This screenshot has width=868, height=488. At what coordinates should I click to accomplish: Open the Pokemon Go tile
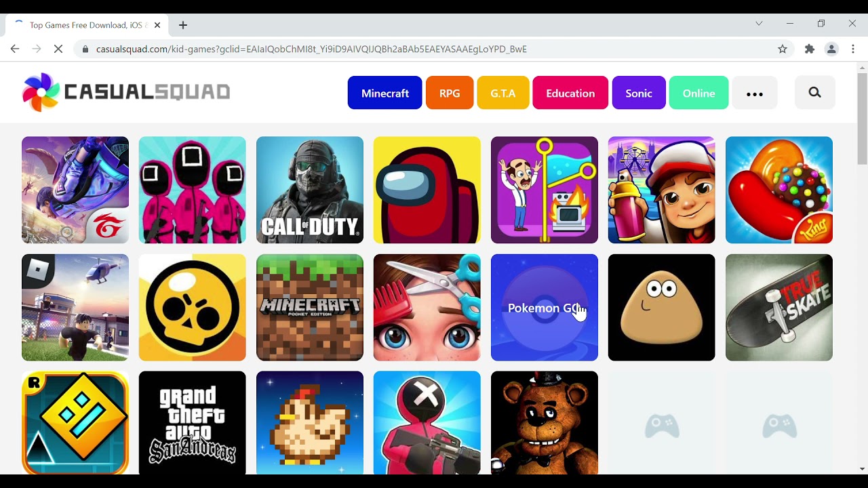tap(545, 307)
